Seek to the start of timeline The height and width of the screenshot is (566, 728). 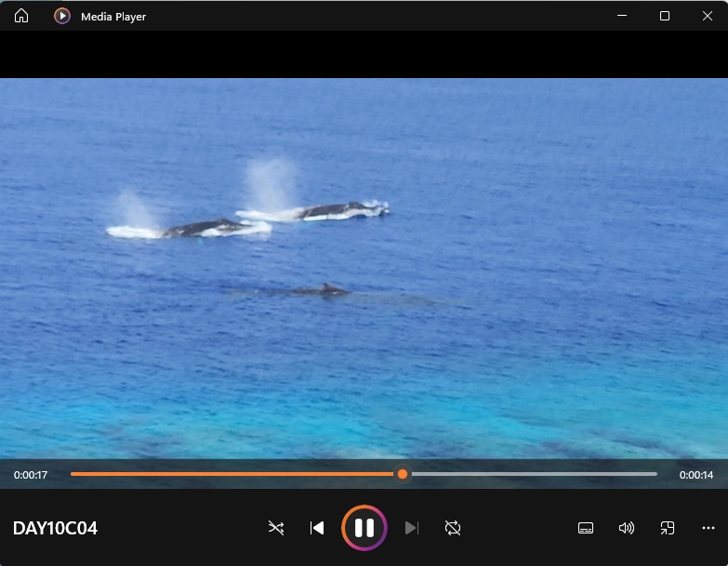73,474
